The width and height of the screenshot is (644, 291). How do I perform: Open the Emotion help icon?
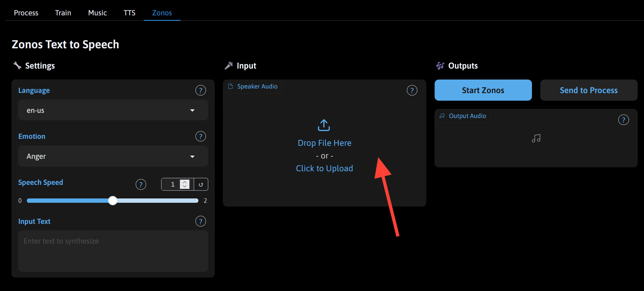201,136
